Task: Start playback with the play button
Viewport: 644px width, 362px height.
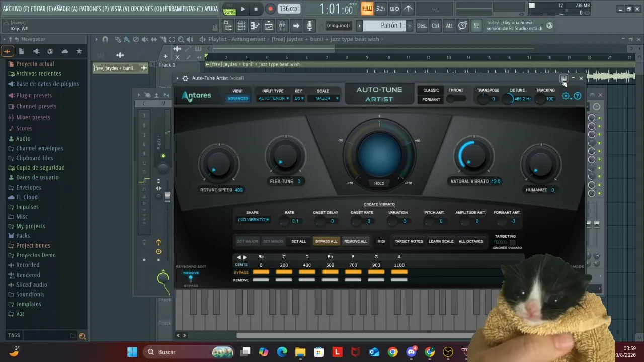Action: (x=243, y=9)
